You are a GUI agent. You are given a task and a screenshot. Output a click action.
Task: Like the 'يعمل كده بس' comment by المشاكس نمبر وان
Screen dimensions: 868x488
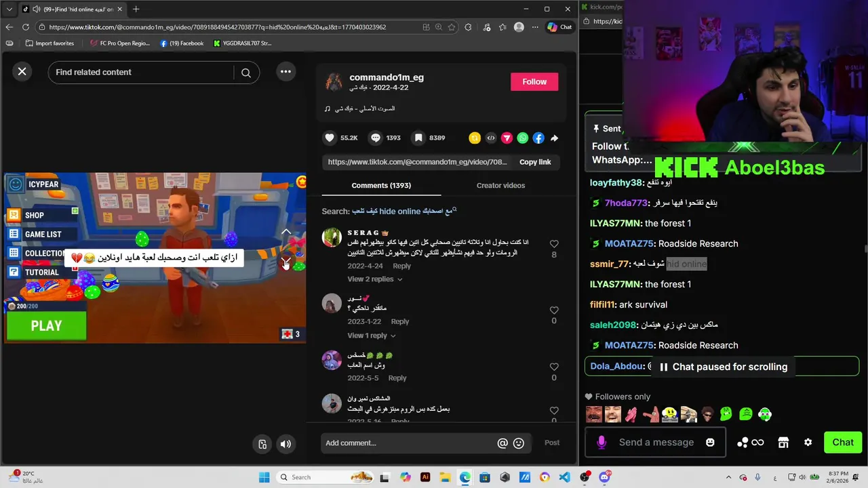coord(554,411)
